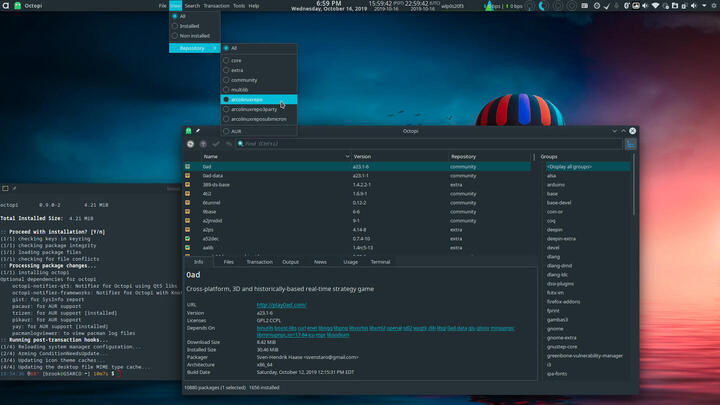Image resolution: width=720 pixels, height=405 pixels.
Task: Toggle the groups panel icon at toolbar right
Action: click(630, 144)
